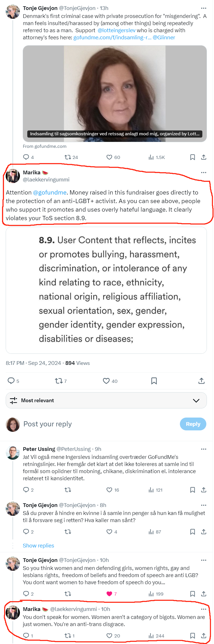Screen dimensions: 214x644
Task: Open more options on Tonje's top post
Action: tap(203, 8)
